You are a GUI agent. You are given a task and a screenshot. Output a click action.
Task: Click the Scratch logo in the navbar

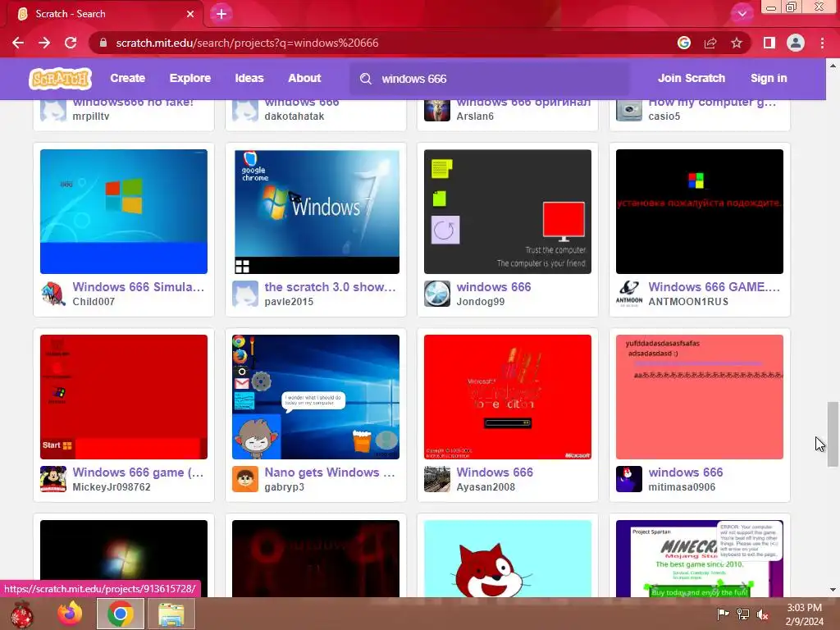(x=60, y=79)
